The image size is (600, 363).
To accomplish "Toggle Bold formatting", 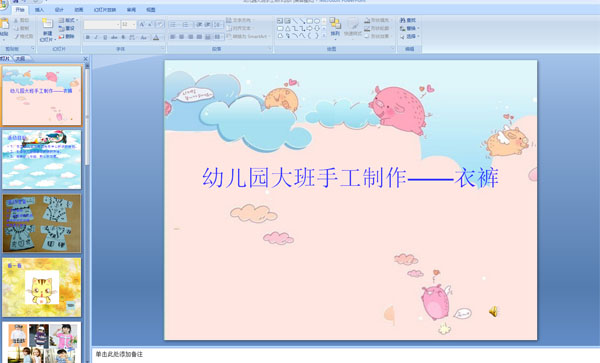I will 88,37.
